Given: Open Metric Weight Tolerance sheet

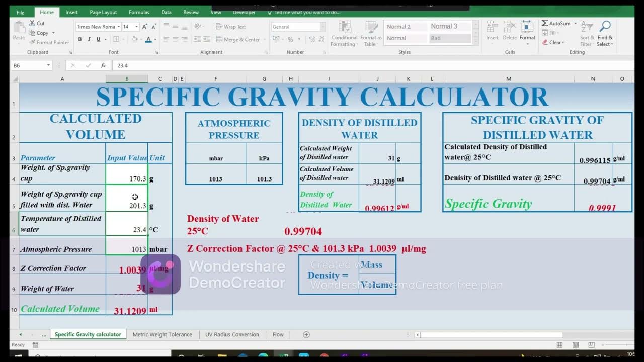Looking at the screenshot, I should click(x=162, y=334).
